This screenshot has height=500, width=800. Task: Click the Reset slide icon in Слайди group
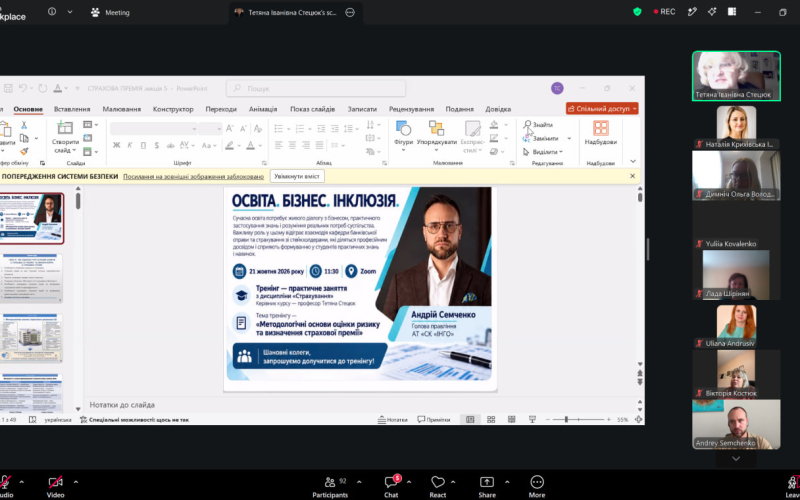coord(88,138)
